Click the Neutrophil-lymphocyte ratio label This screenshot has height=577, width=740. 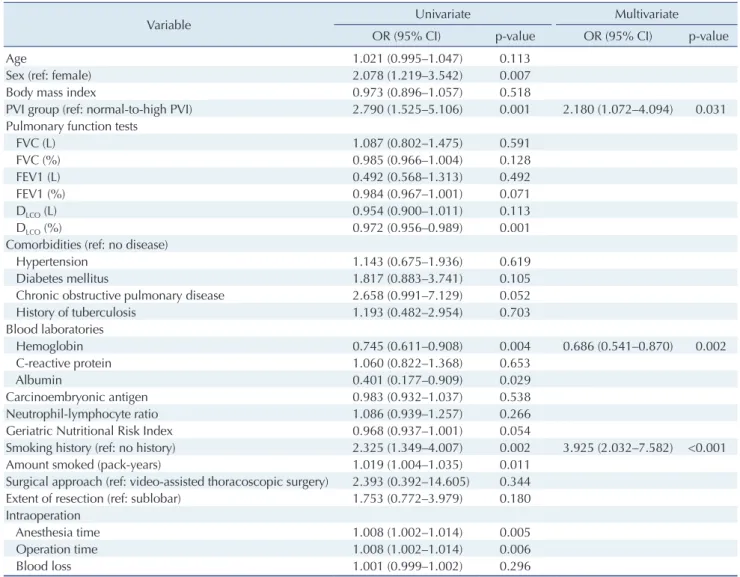pos(82,414)
